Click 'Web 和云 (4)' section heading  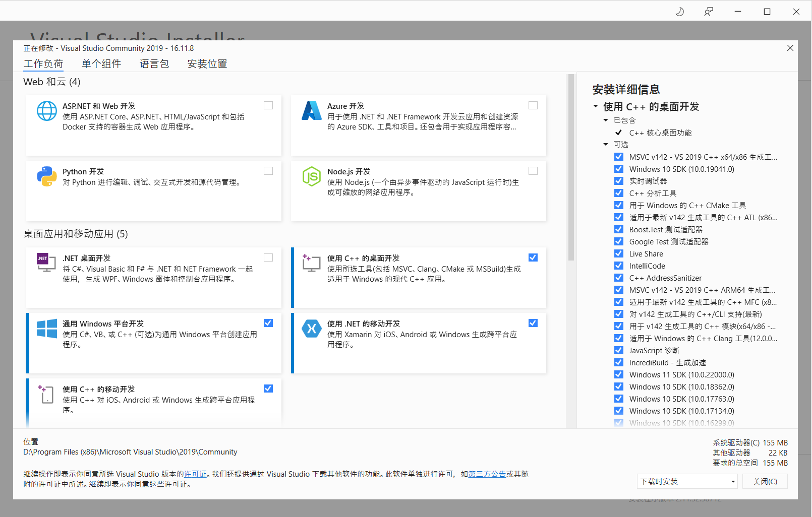pyautogui.click(x=52, y=82)
